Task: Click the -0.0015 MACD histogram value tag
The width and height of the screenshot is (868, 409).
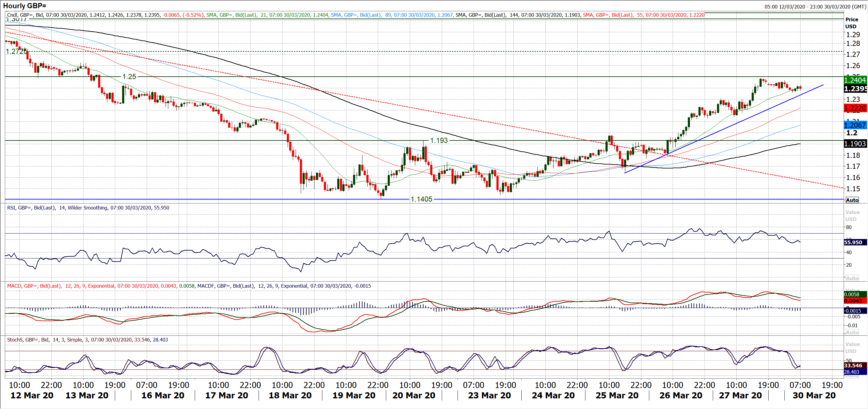Action: pos(855,310)
